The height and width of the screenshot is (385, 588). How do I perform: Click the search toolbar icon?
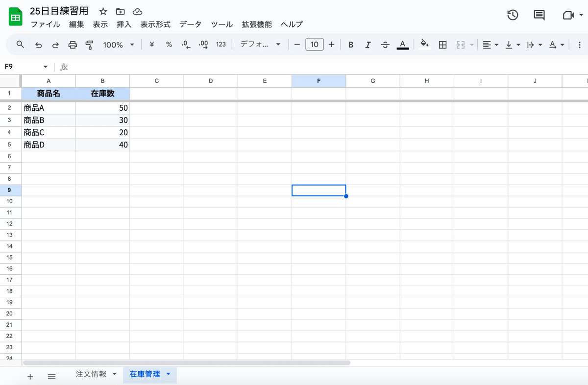[20, 44]
